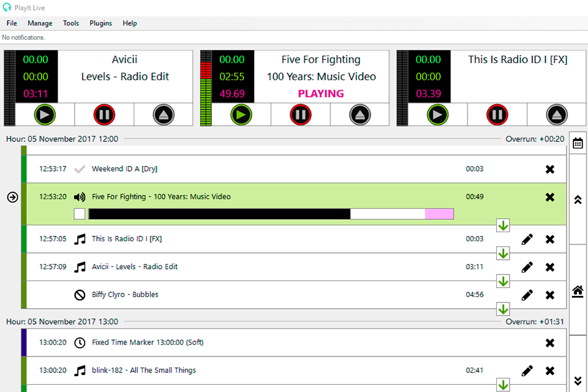Remove Avicii - Levels from playlist
Image resolution: width=588 pixels, height=392 pixels.
point(550,267)
